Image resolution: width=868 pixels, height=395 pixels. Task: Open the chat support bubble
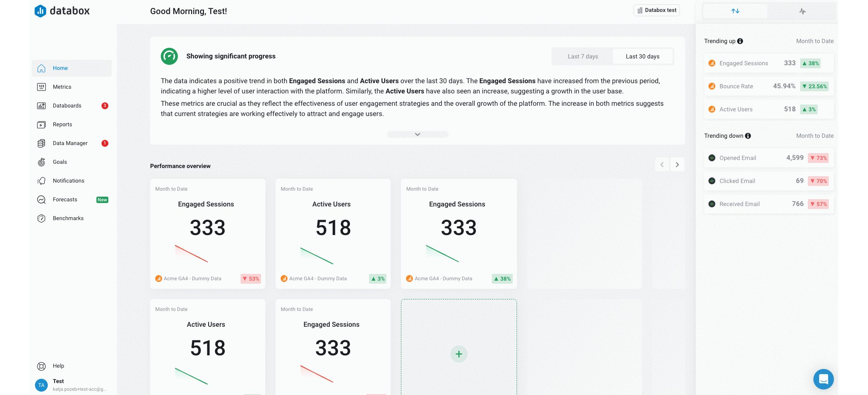pos(823,379)
